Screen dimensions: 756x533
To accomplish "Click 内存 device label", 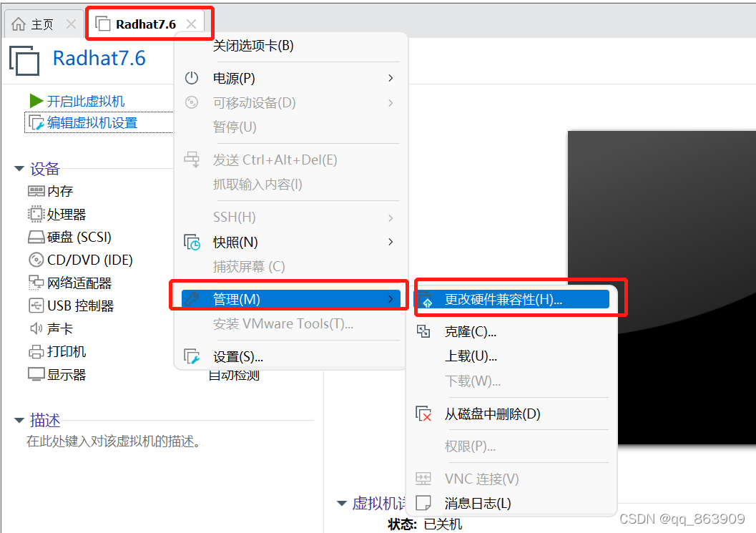I will coord(60,191).
